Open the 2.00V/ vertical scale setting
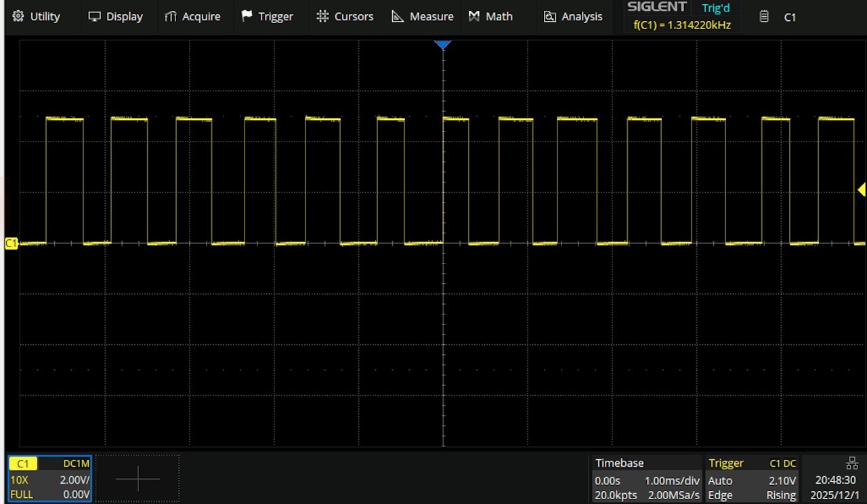 75,480
